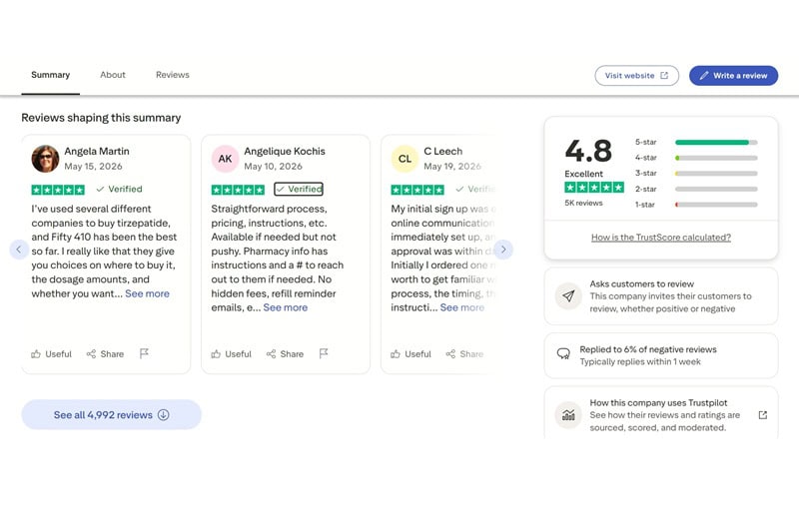799x532 pixels.
Task: Click the AK avatar of Angelique Kochis
Action: 225,159
